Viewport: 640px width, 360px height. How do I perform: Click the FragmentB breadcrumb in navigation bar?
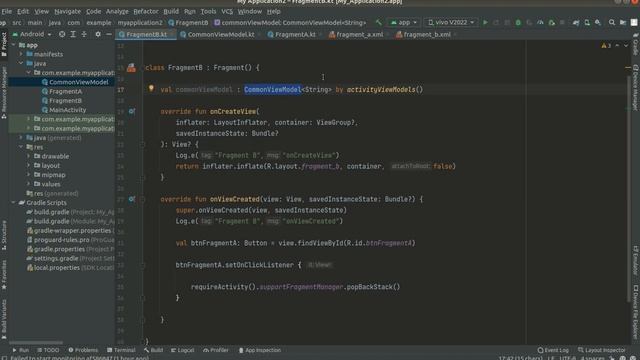coord(188,23)
